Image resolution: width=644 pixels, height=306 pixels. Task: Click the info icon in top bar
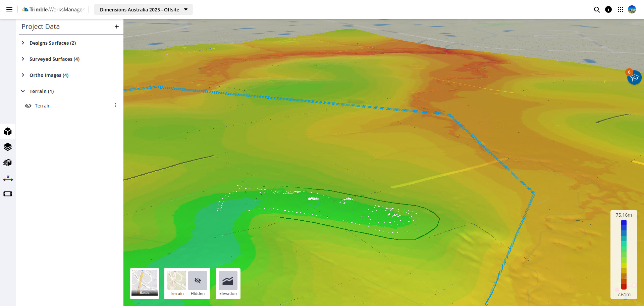[x=608, y=9]
